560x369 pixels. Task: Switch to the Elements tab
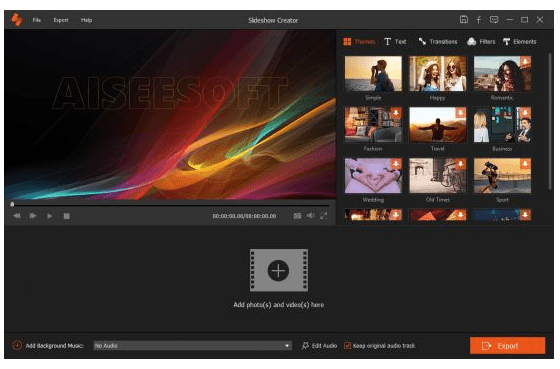[x=520, y=41]
